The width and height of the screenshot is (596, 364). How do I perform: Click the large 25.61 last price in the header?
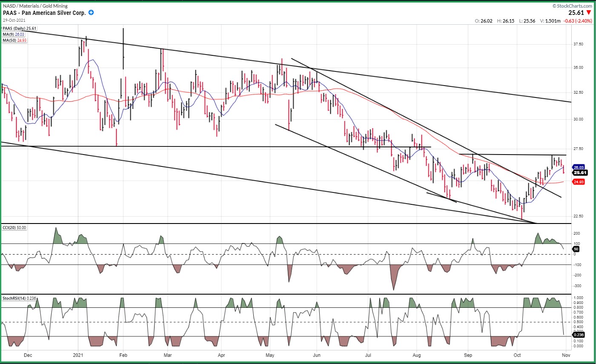coord(576,13)
